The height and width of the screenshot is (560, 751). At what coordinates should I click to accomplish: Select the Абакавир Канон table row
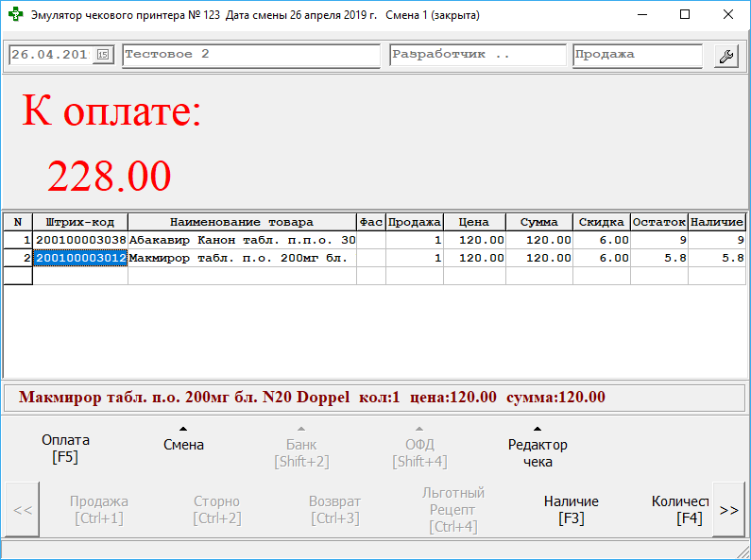[x=242, y=241]
